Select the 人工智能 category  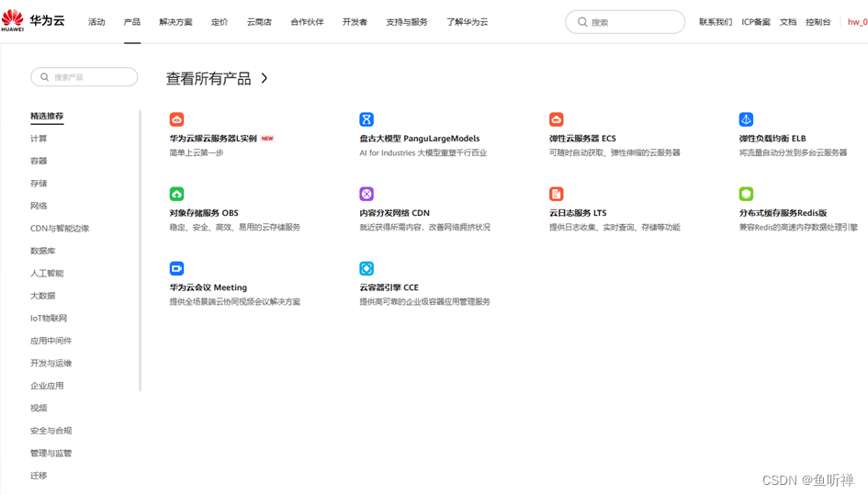click(47, 273)
